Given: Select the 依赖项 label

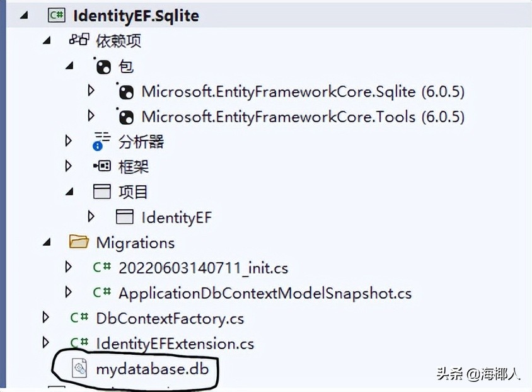Looking at the screenshot, I should point(119,41).
